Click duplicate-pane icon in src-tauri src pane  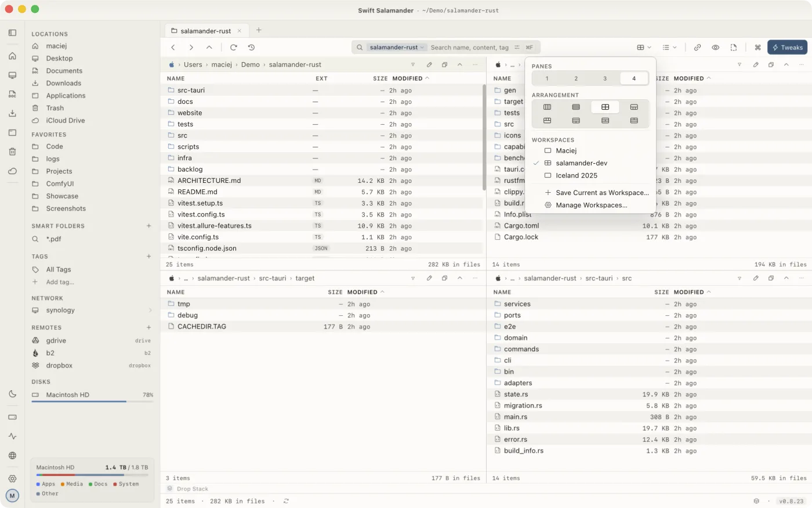click(771, 278)
